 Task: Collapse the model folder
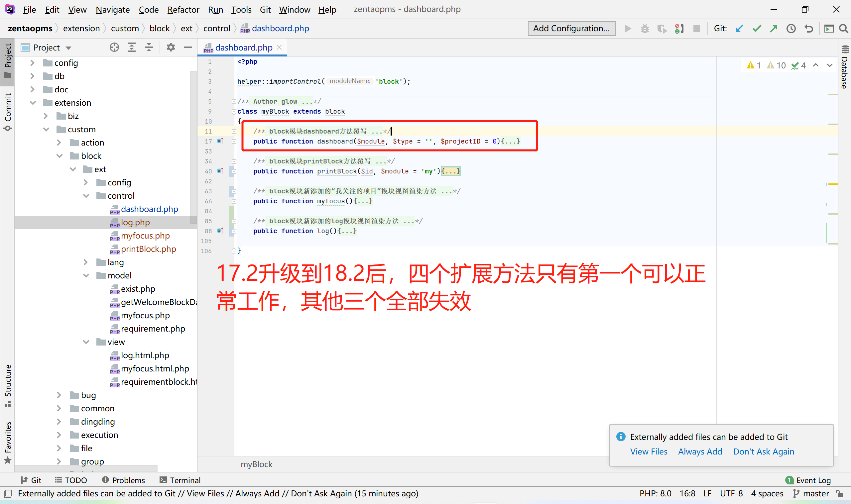(86, 275)
